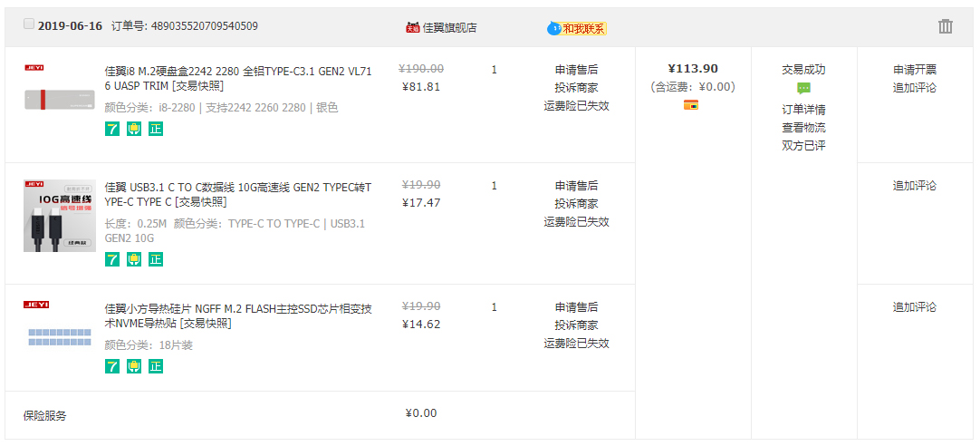The width and height of the screenshot is (980, 446).
Task: Click the green message bubble under 交易成功
Action: coord(803,88)
